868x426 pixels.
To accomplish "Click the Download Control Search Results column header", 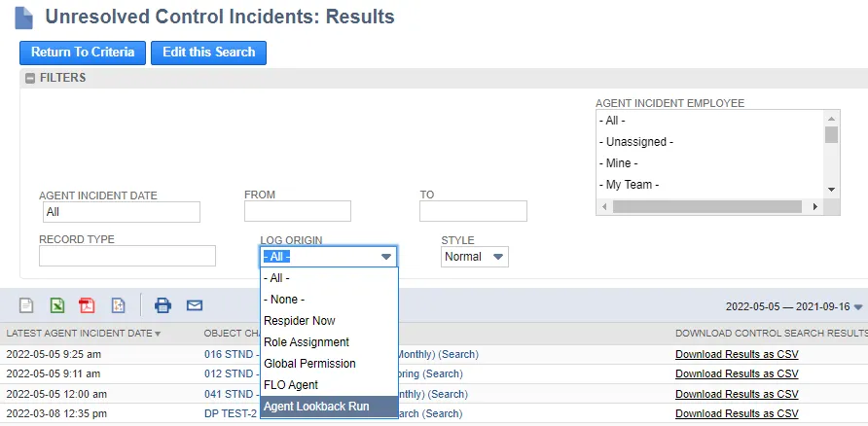I will tap(771, 334).
